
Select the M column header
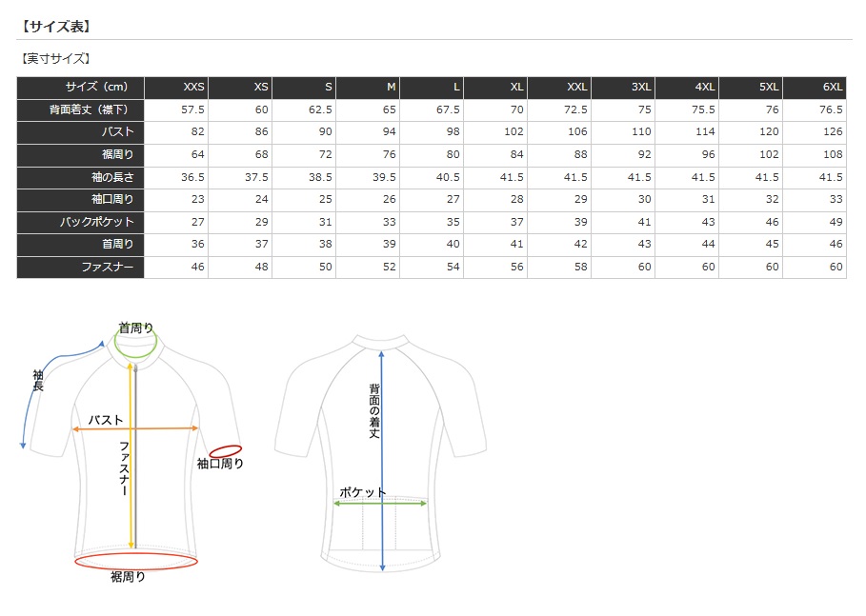tap(368, 88)
